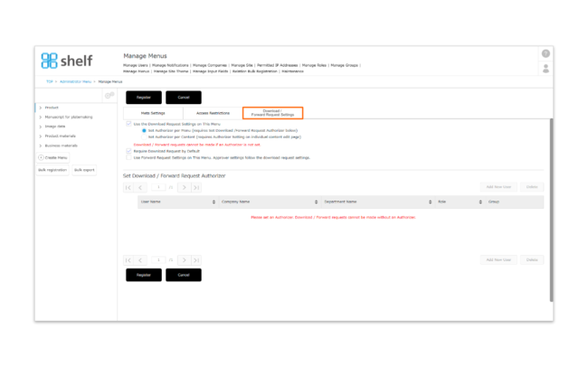Select Set Authorizer per Content option
This screenshot has height=367, width=588.
144,136
